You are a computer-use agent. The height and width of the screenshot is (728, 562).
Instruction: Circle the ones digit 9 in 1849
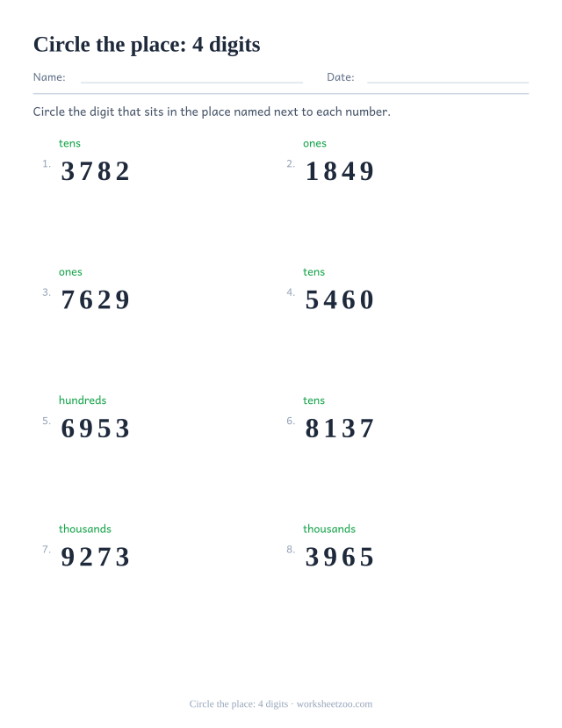tap(367, 171)
